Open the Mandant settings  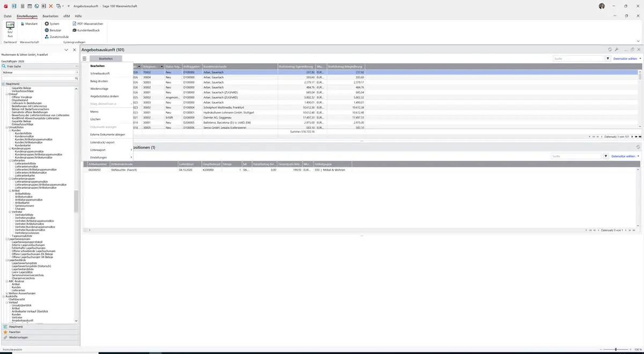(x=30, y=24)
